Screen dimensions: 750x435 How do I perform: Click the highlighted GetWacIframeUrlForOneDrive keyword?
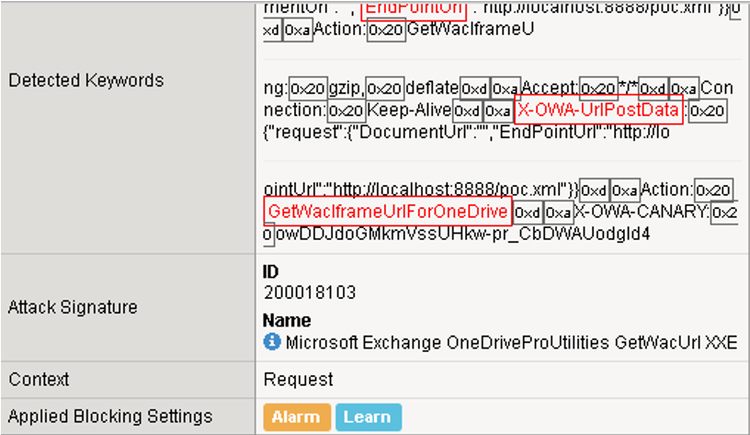[388, 211]
